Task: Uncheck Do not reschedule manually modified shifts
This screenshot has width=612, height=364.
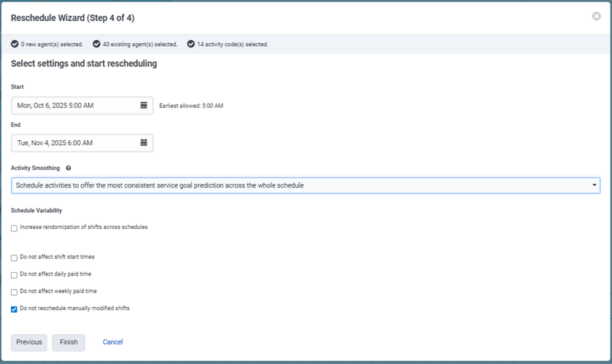Action: pyautogui.click(x=15, y=309)
